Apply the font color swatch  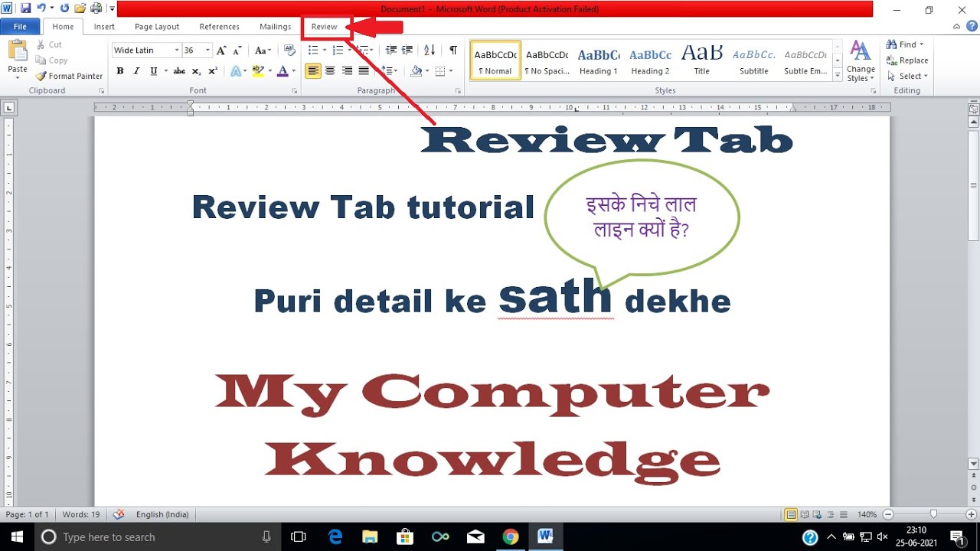point(283,71)
